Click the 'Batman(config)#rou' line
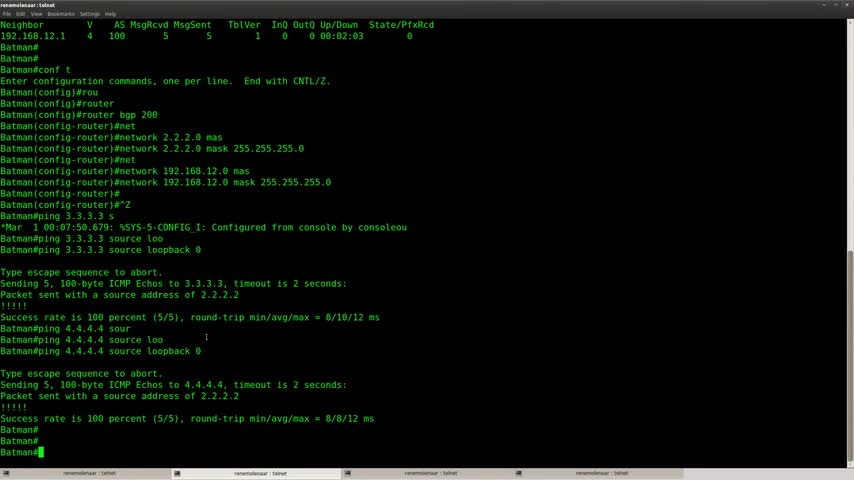 pos(49,93)
